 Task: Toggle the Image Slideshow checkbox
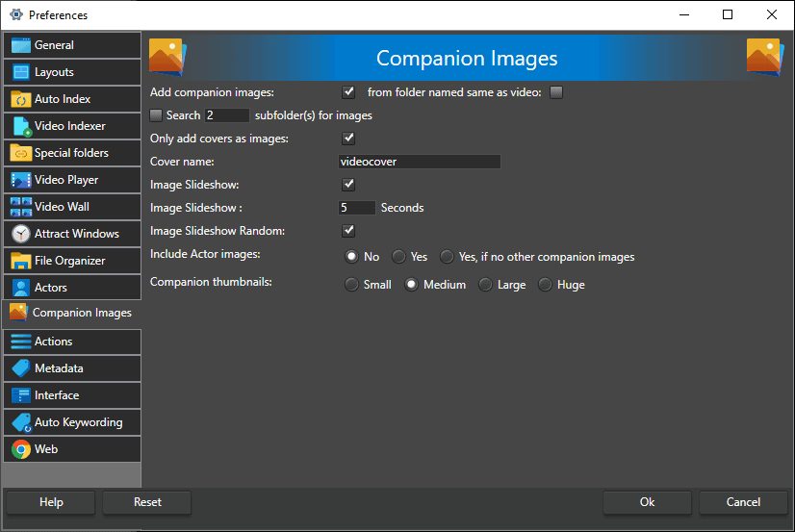pyautogui.click(x=348, y=185)
